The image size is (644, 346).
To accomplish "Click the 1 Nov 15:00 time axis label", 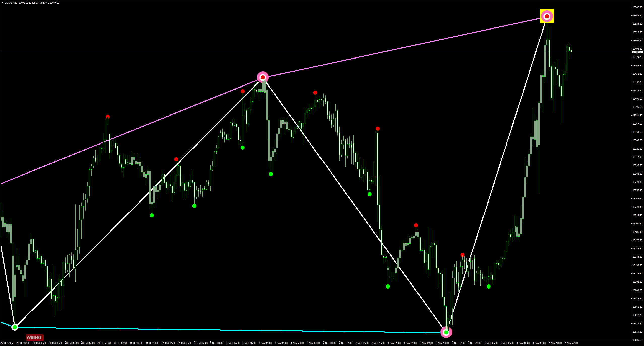I will 265,343.
